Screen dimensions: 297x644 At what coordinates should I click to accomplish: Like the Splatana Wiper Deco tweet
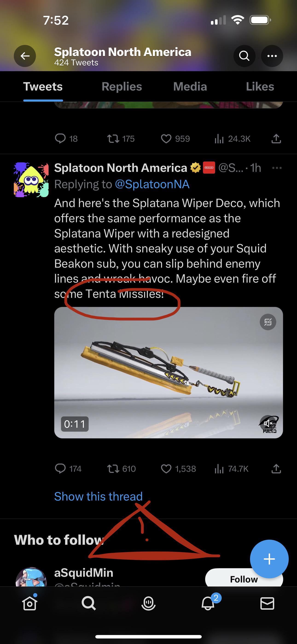point(166,469)
